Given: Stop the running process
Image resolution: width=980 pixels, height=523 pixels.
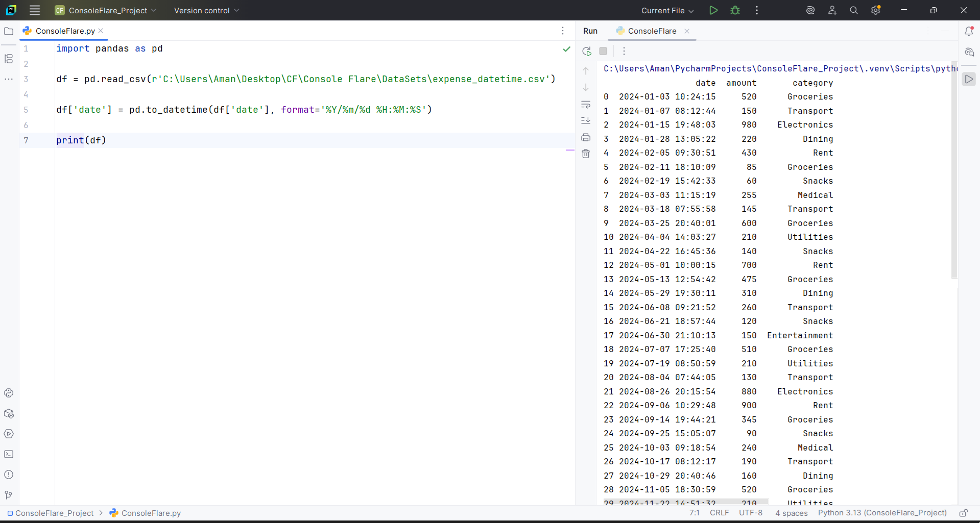Looking at the screenshot, I should 603,51.
